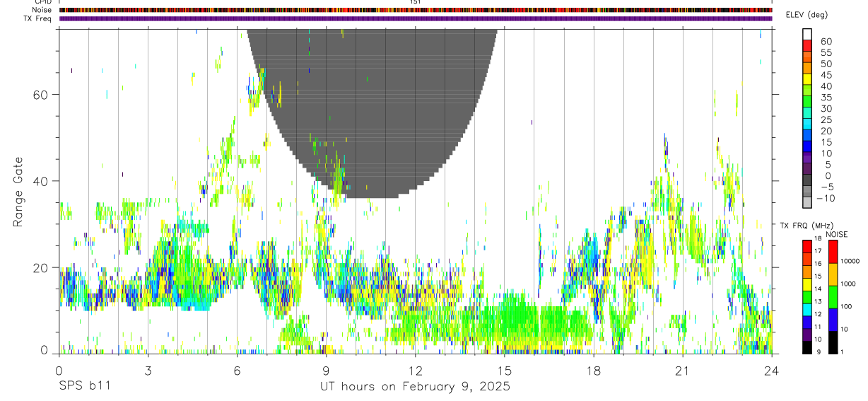Click the red top segment of NOISE color bar
The image size is (868, 401).
click(833, 252)
